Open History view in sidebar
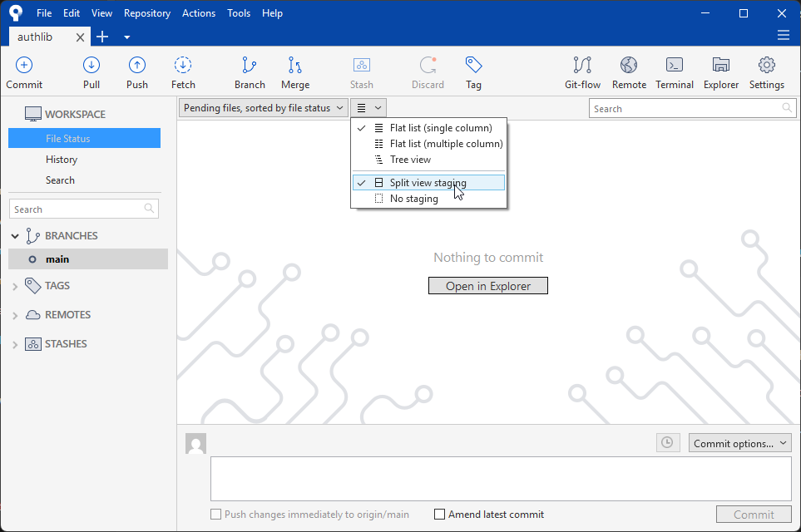This screenshot has height=532, width=801. click(x=62, y=160)
